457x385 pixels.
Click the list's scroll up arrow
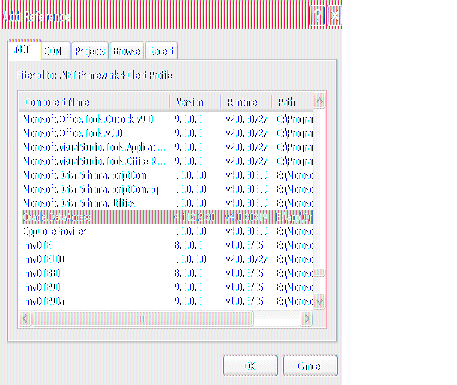pyautogui.click(x=319, y=100)
